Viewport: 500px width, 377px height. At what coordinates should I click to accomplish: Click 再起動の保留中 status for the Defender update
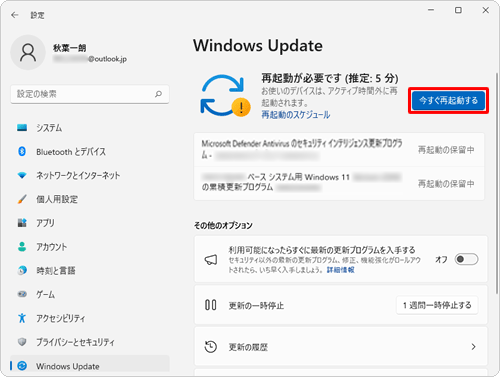pyautogui.click(x=446, y=150)
